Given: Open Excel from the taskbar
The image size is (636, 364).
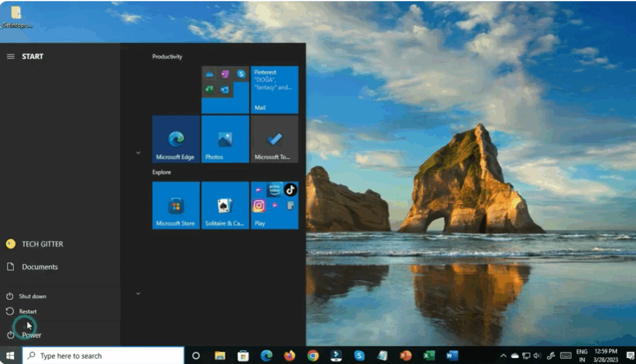Looking at the screenshot, I should click(x=429, y=356).
